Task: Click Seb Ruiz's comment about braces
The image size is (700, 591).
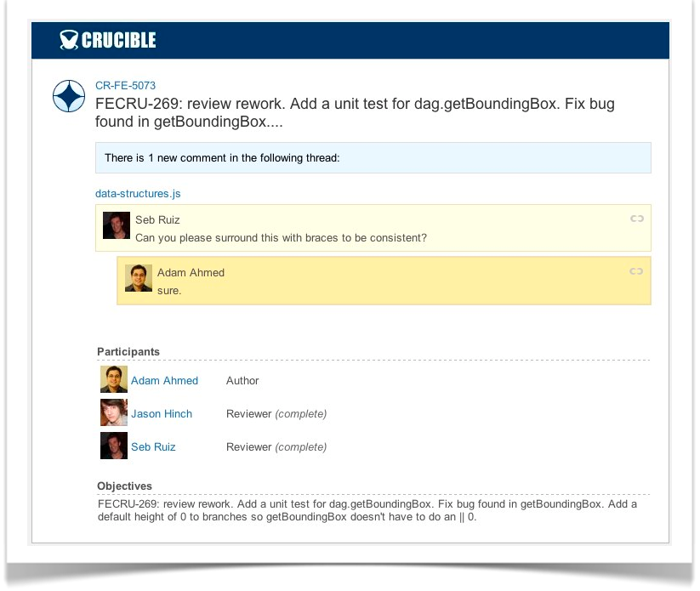Action: (x=281, y=238)
